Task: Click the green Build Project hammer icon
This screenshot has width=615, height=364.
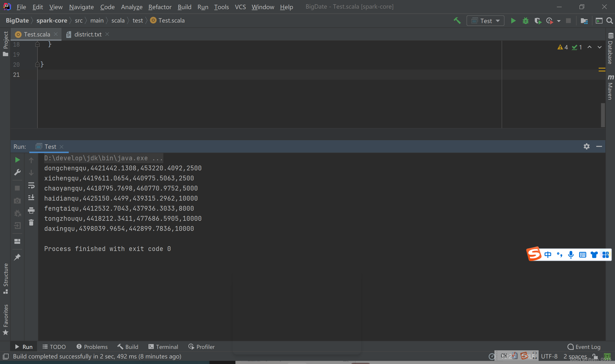Action: (x=457, y=21)
